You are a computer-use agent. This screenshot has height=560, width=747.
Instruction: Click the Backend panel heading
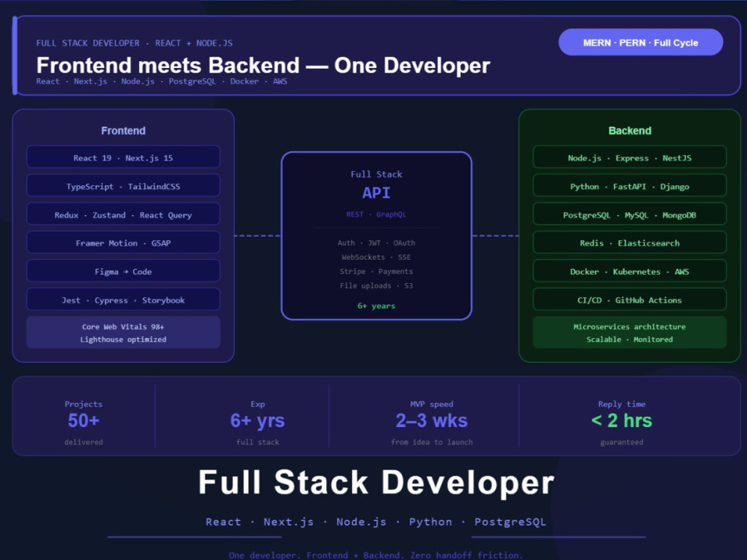coord(629,131)
